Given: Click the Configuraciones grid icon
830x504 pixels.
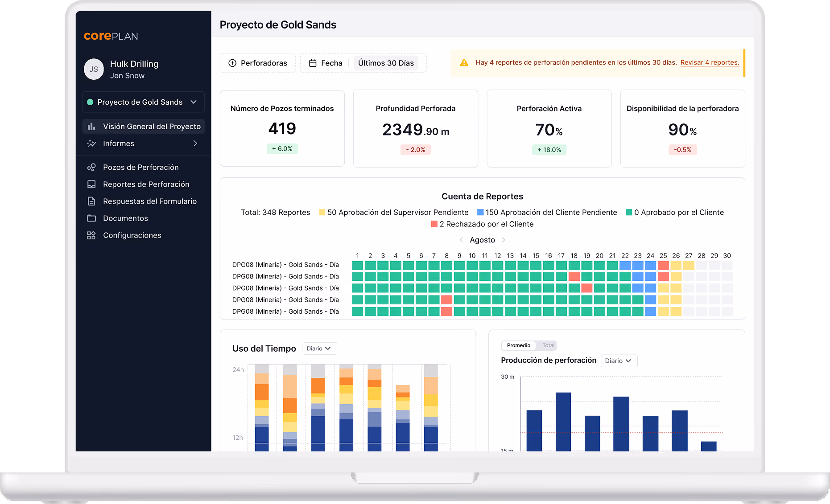Looking at the screenshot, I should point(91,235).
